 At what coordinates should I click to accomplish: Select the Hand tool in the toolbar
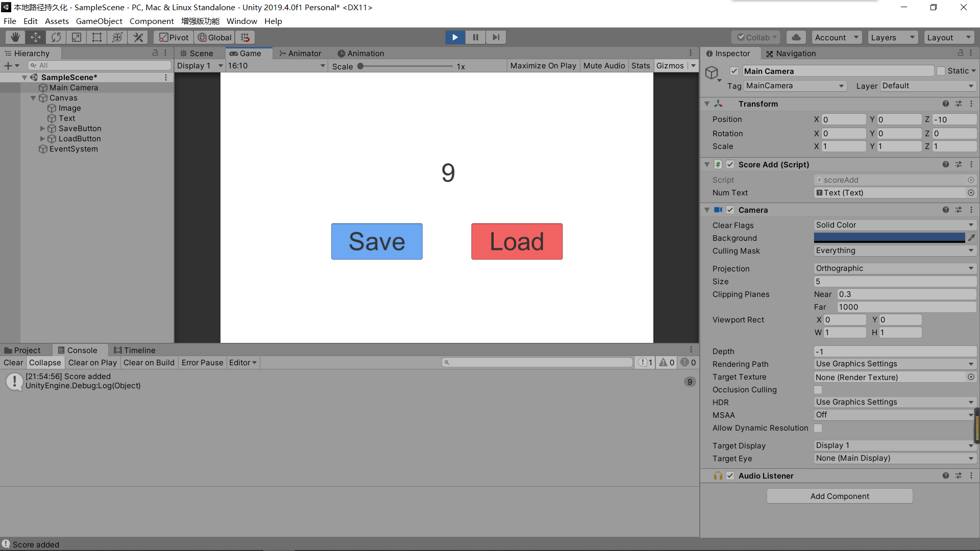14,37
